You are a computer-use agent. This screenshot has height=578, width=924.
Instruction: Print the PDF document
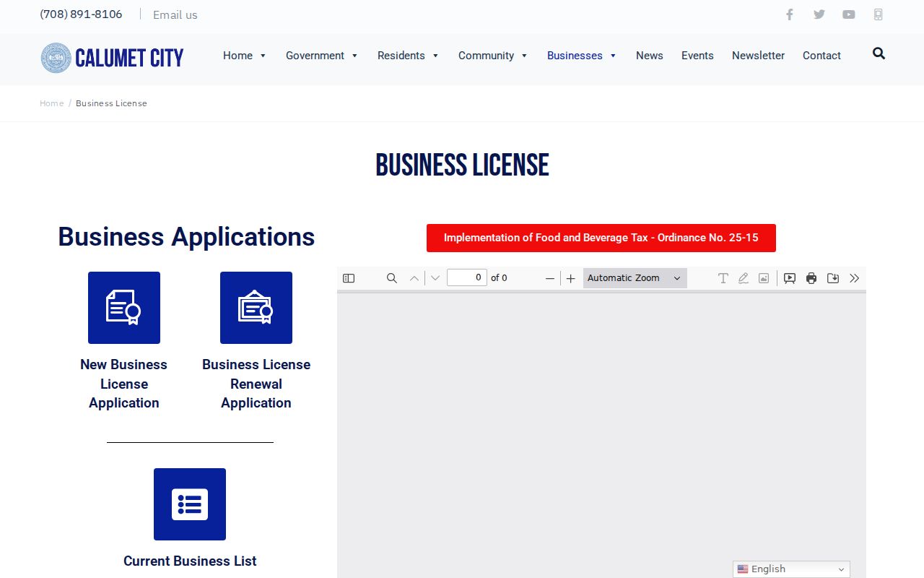click(x=811, y=278)
